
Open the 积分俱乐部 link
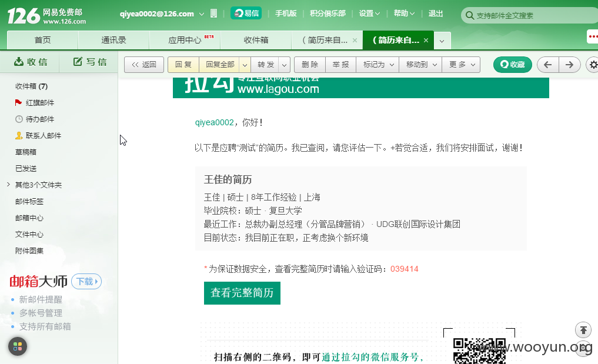[x=328, y=14]
